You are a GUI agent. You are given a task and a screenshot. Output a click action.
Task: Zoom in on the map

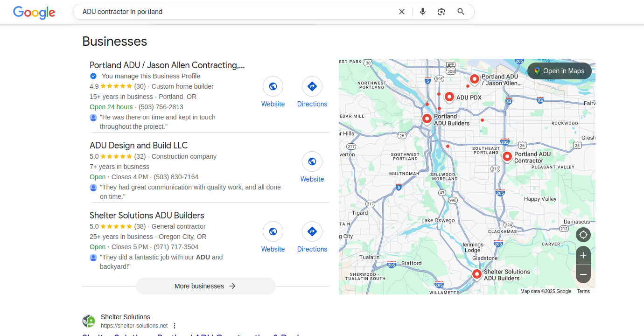coord(583,255)
